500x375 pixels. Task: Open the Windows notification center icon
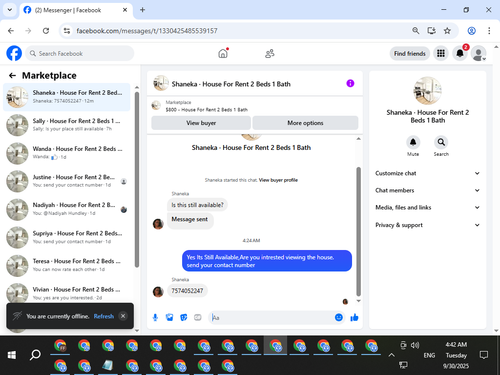click(x=484, y=355)
